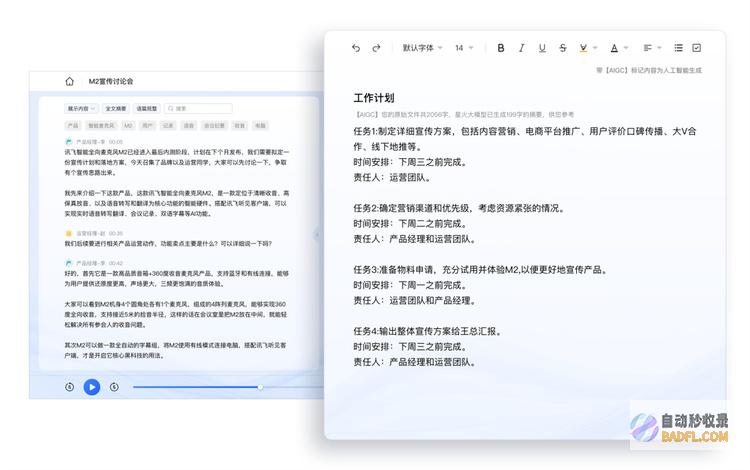Click the paragraph starting 其次M2可以做一款全自动
Viewport: 750px width, 470px height.
coord(176,350)
